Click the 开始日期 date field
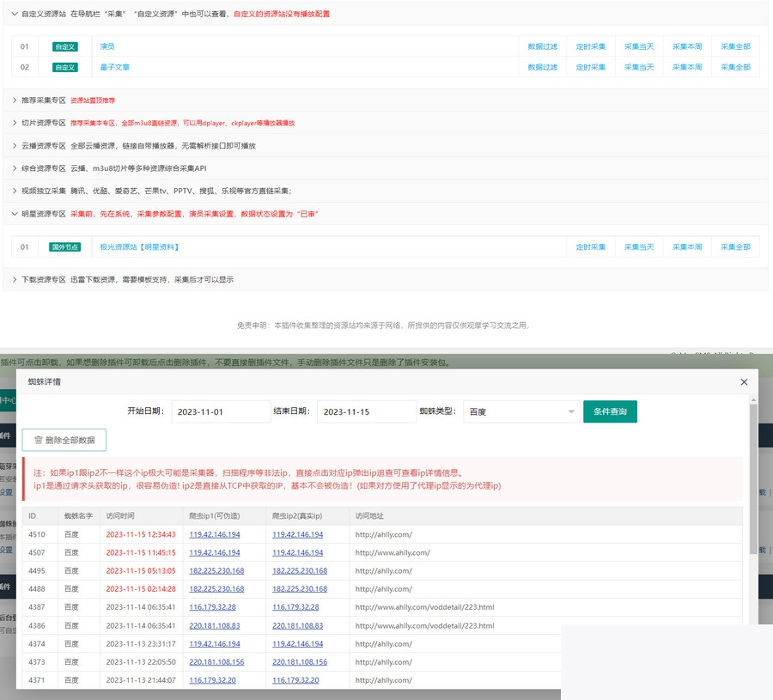773x700 pixels. pos(221,412)
